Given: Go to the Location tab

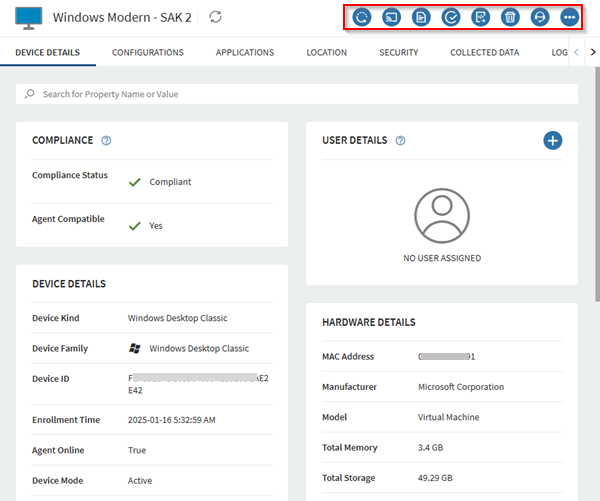Looking at the screenshot, I should click(x=327, y=52).
